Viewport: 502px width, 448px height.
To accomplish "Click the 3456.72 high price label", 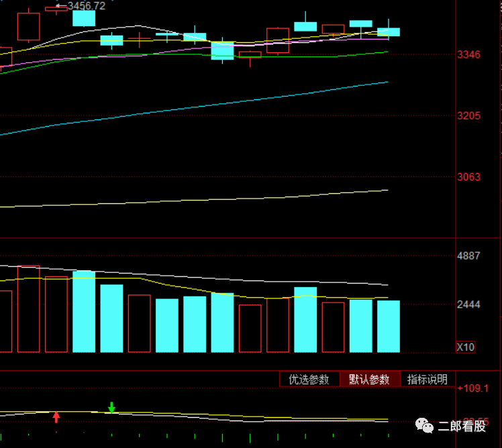I will click(87, 6).
